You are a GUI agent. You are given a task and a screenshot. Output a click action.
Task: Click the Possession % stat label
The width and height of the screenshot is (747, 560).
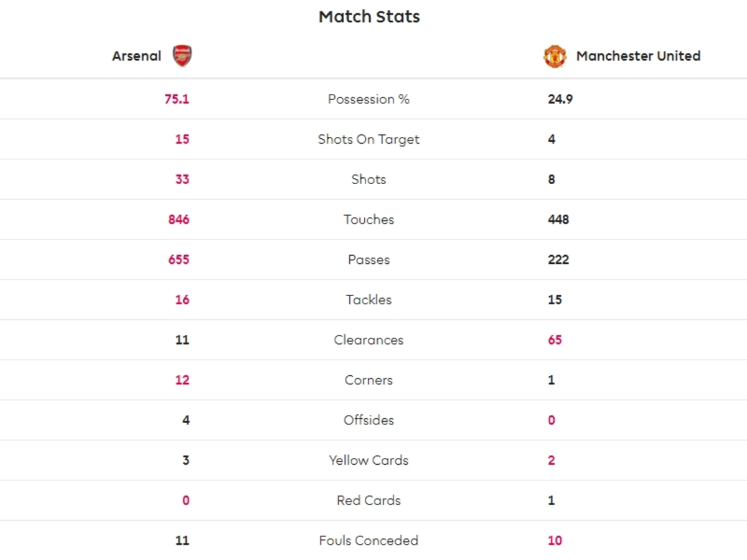pos(369,99)
